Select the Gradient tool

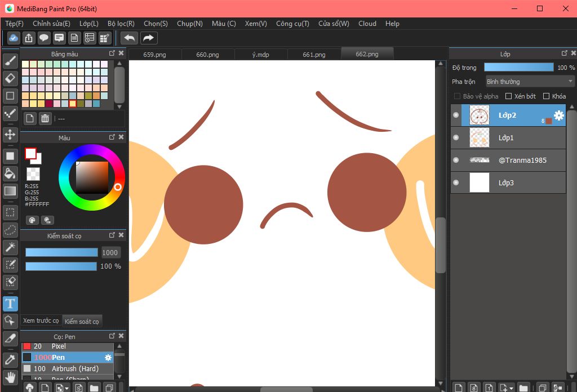click(10, 191)
